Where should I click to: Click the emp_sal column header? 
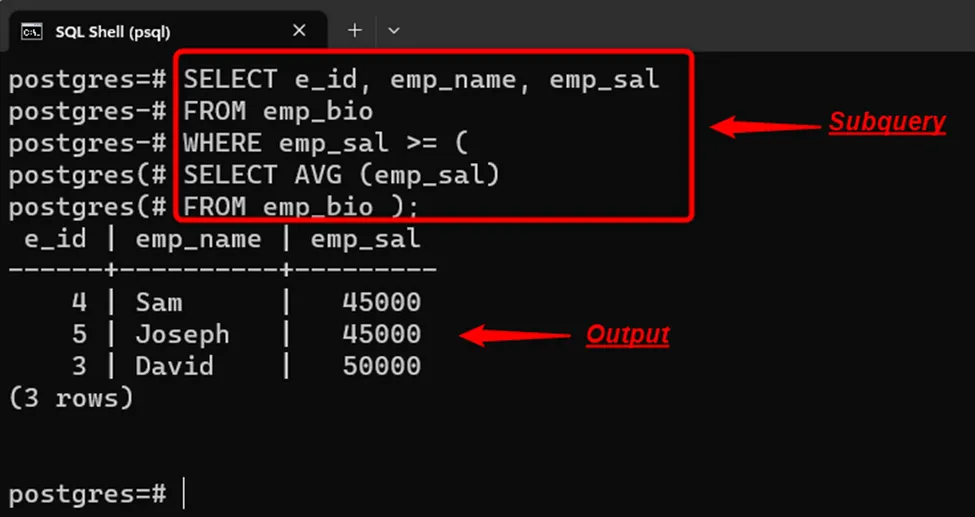click(365, 239)
